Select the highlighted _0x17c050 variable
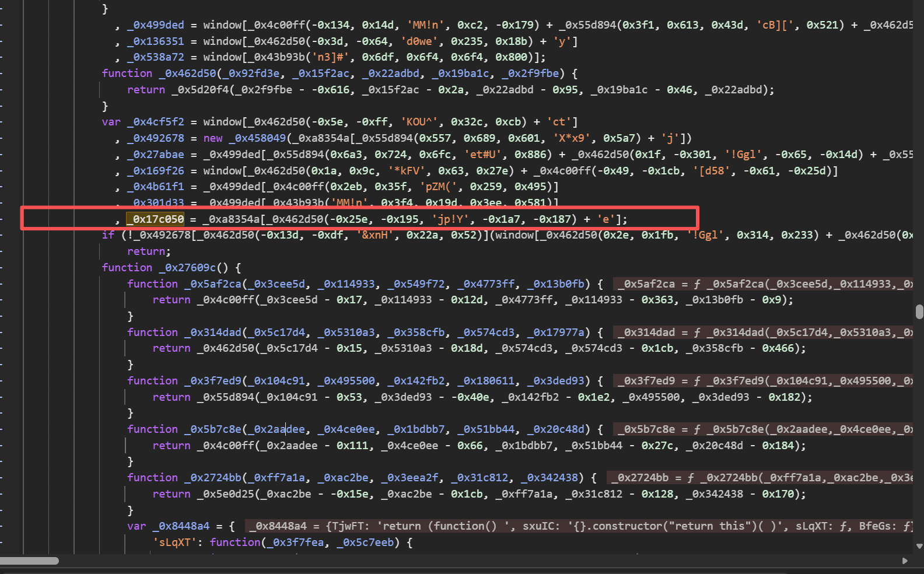This screenshot has width=924, height=574. 155,219
